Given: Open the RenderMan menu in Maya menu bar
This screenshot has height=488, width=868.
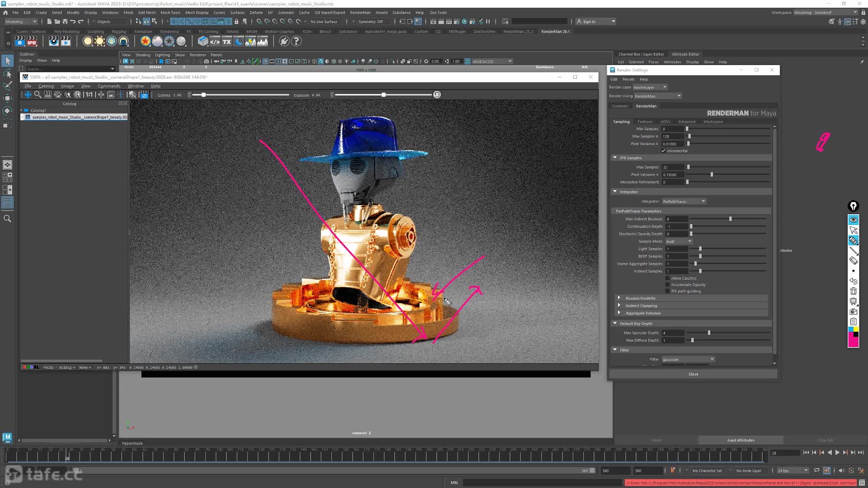Looking at the screenshot, I should pos(360,13).
